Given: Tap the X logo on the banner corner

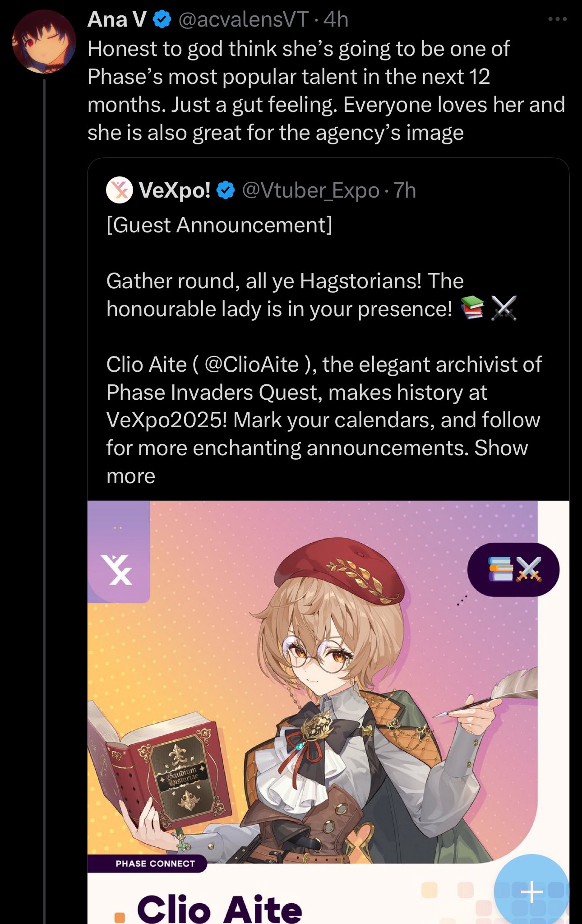Looking at the screenshot, I should [x=117, y=570].
